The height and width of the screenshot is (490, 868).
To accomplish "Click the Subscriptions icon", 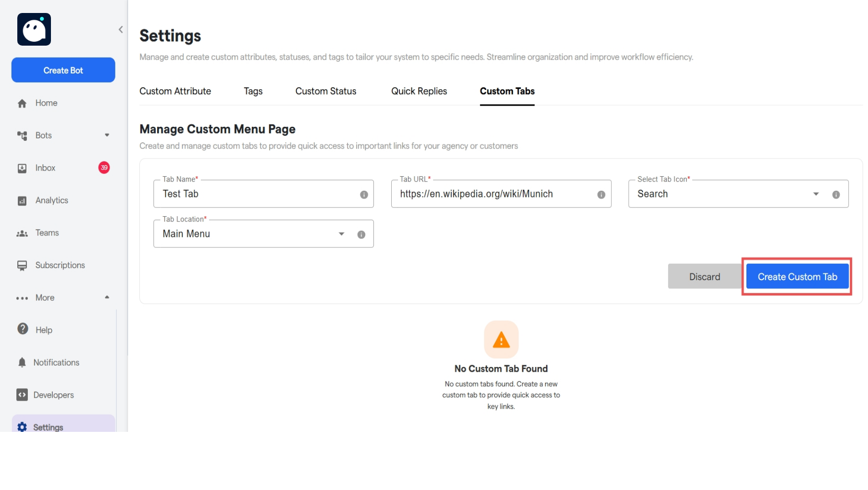I will (22, 266).
